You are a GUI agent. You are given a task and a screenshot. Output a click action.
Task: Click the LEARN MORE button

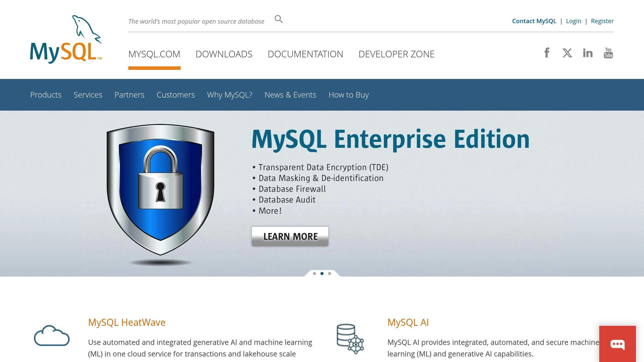(x=290, y=236)
